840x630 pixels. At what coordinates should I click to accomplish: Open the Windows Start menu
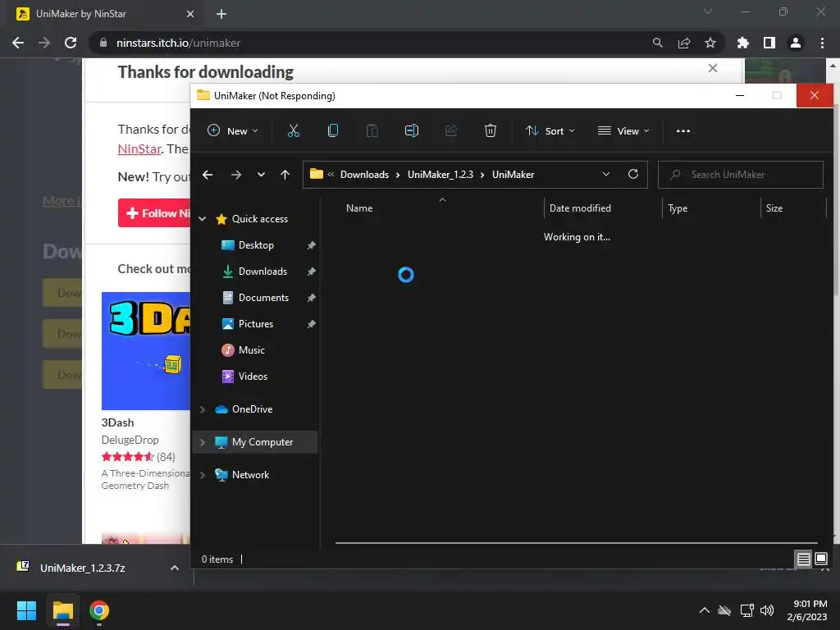26,610
